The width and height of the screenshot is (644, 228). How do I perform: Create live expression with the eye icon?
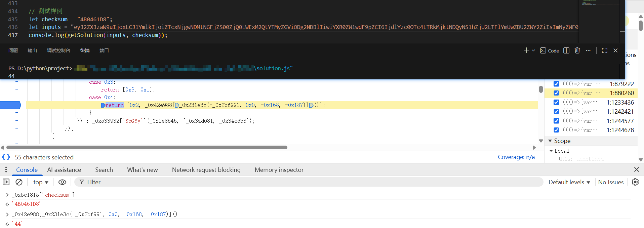62,182
